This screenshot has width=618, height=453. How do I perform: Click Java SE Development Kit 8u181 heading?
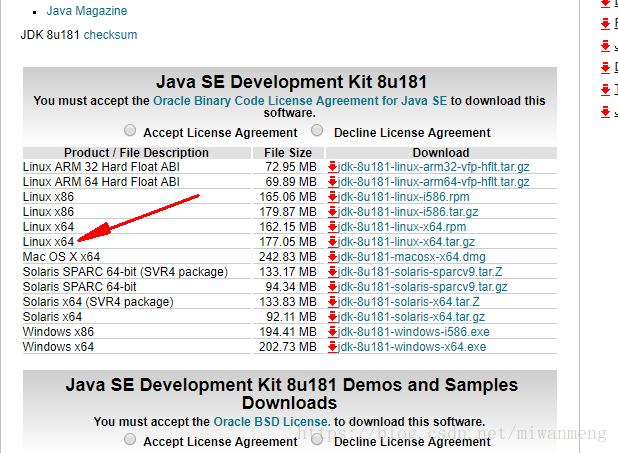(x=291, y=82)
